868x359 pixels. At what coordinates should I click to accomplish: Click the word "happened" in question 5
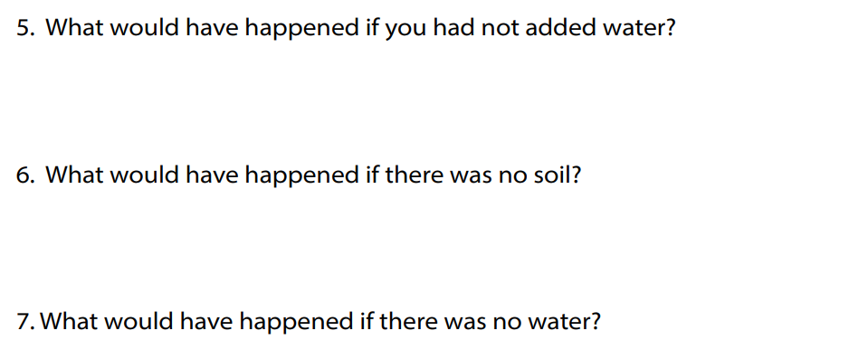(x=303, y=29)
